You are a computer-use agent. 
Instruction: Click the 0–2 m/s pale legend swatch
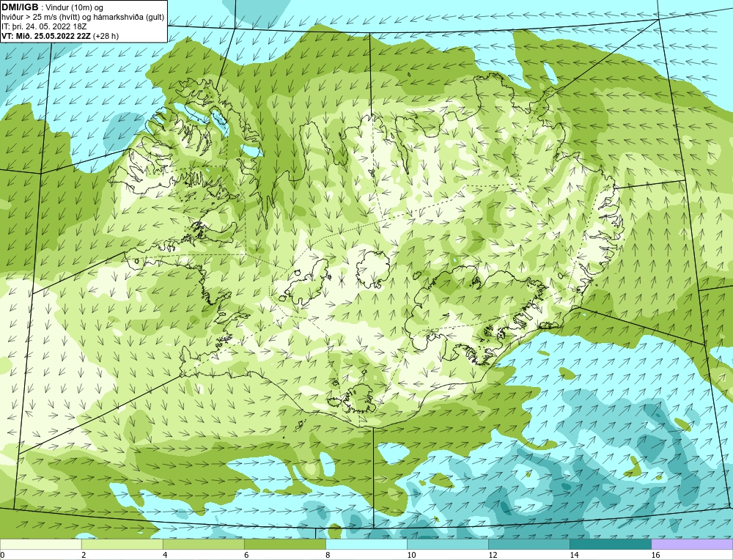(40, 545)
